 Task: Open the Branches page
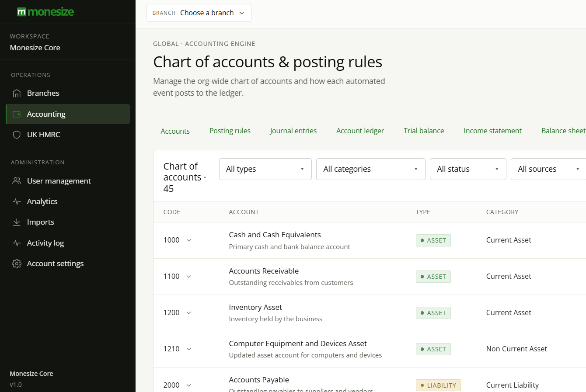click(68, 93)
